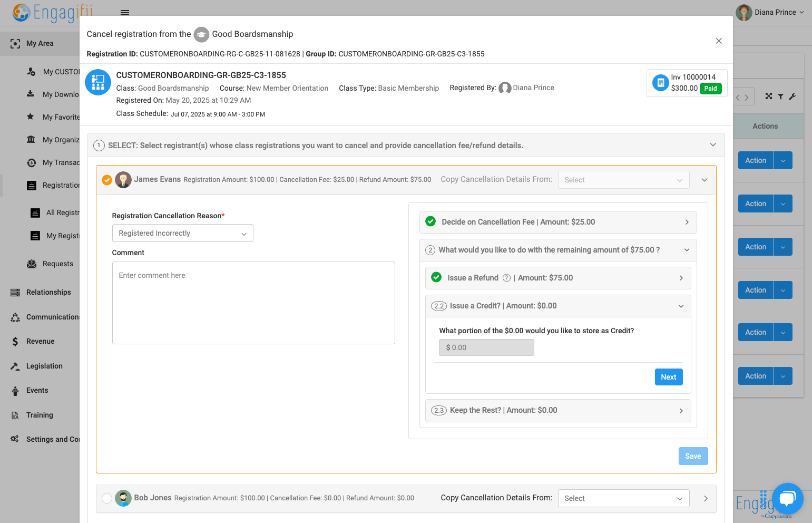
Task: Click the My Organization building icon
Action: point(31,140)
